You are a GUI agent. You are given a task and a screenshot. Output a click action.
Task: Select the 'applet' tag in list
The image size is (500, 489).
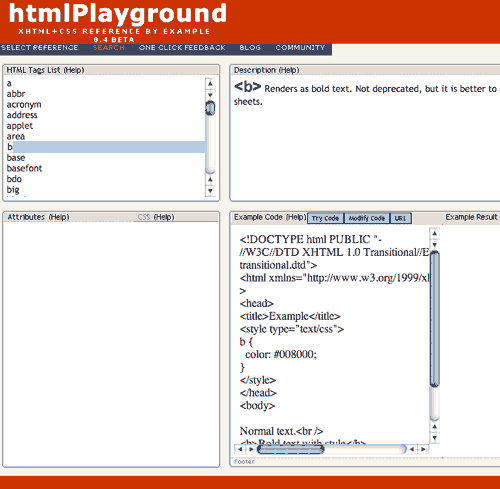(x=20, y=126)
